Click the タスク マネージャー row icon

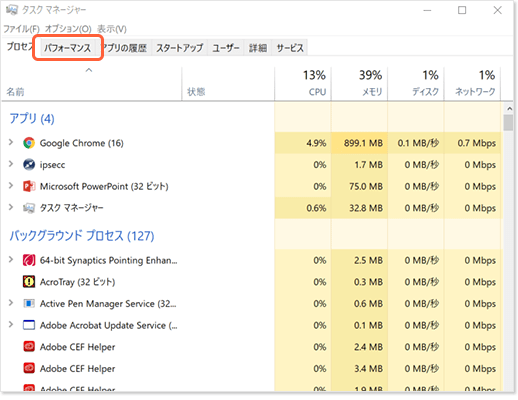[29, 208]
